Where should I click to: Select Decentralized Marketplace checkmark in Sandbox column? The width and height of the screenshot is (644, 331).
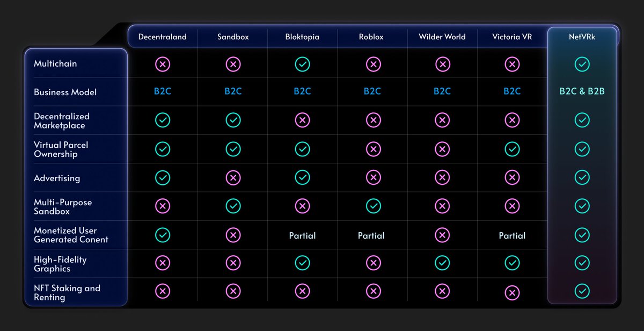[233, 120]
